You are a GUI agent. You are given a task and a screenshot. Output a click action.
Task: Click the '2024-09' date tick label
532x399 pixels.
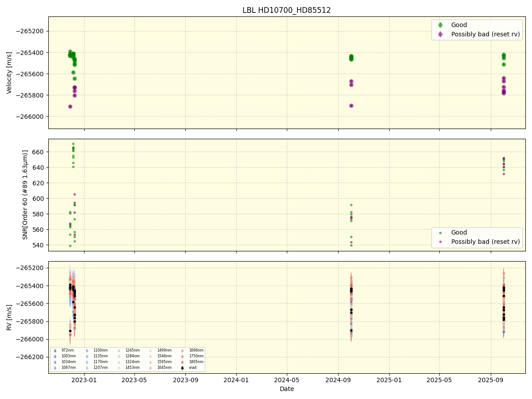click(x=338, y=380)
